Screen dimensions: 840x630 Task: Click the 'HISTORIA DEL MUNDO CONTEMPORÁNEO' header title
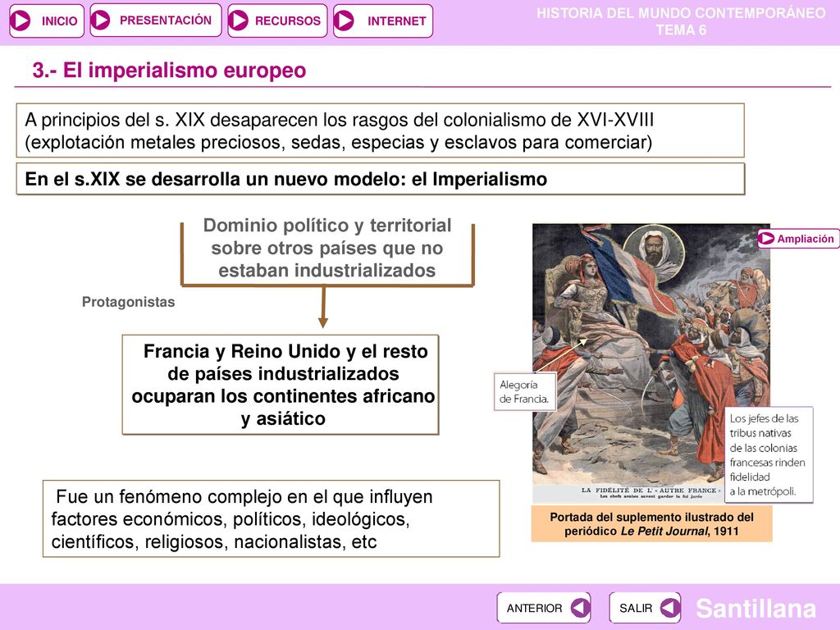pos(681,13)
